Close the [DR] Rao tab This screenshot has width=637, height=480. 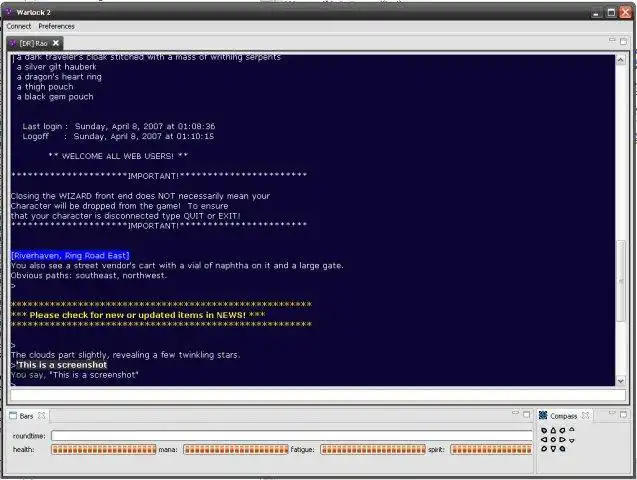(x=56, y=43)
